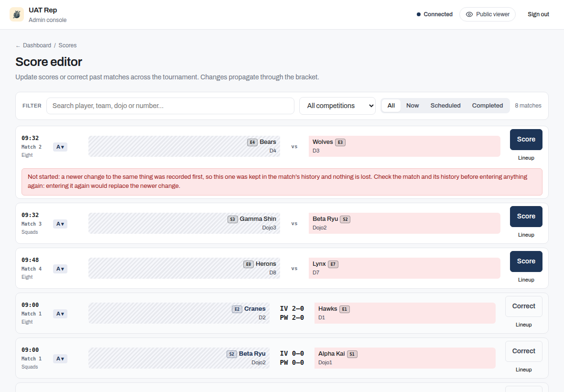Click the Gamma Shin competitor panel
564x392 pixels.
pyautogui.click(x=184, y=223)
